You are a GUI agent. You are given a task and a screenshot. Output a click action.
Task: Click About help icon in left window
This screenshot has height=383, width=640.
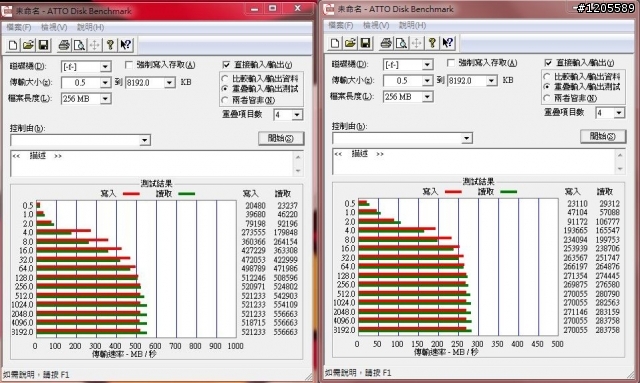110,45
